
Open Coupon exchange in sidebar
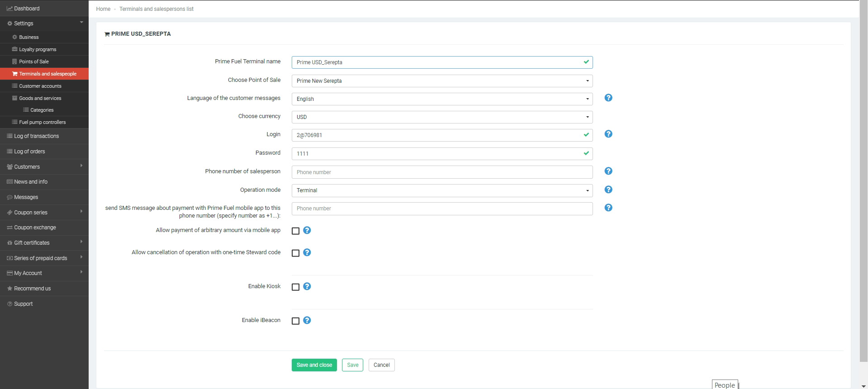[44, 228]
